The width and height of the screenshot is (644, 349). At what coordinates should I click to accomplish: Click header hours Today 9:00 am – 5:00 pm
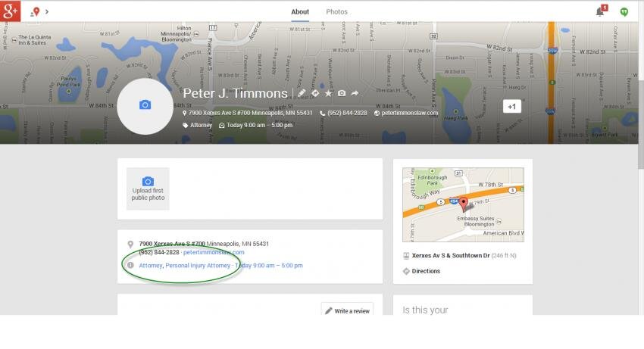pyautogui.click(x=259, y=125)
